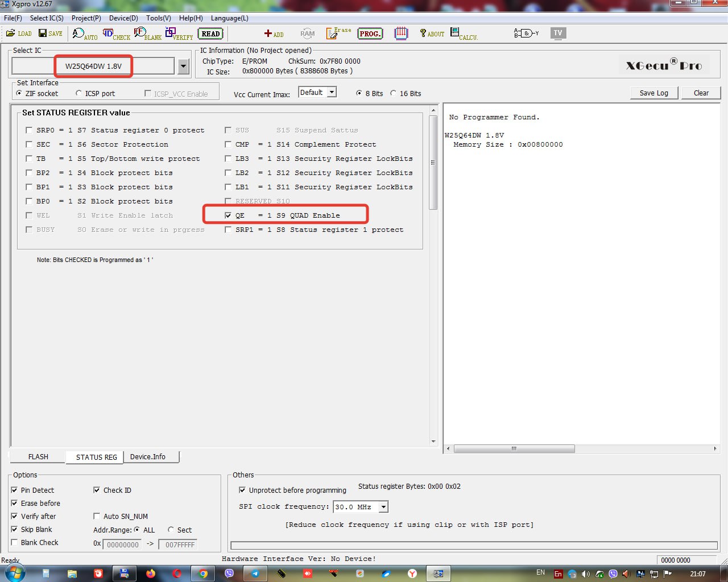728x582 pixels.
Task: Click the W25Q64DW 1.8V IC name field
Action: click(x=93, y=66)
